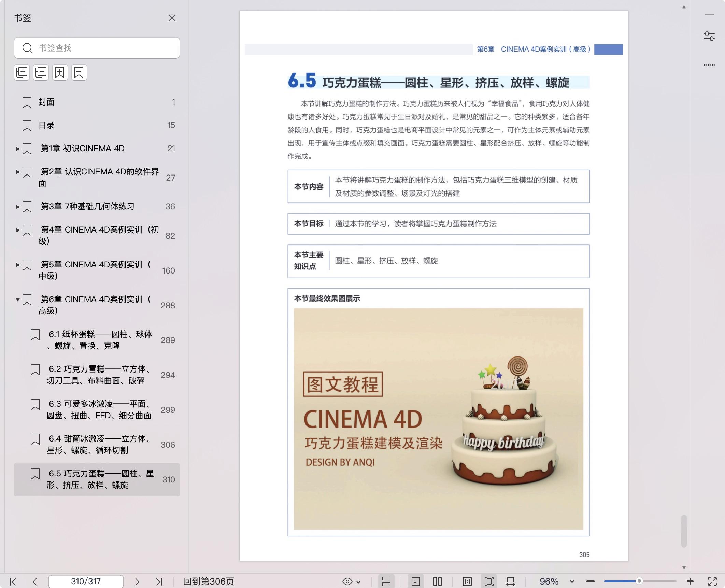Zoom in with plus button
The height and width of the screenshot is (588, 725).
point(690,581)
